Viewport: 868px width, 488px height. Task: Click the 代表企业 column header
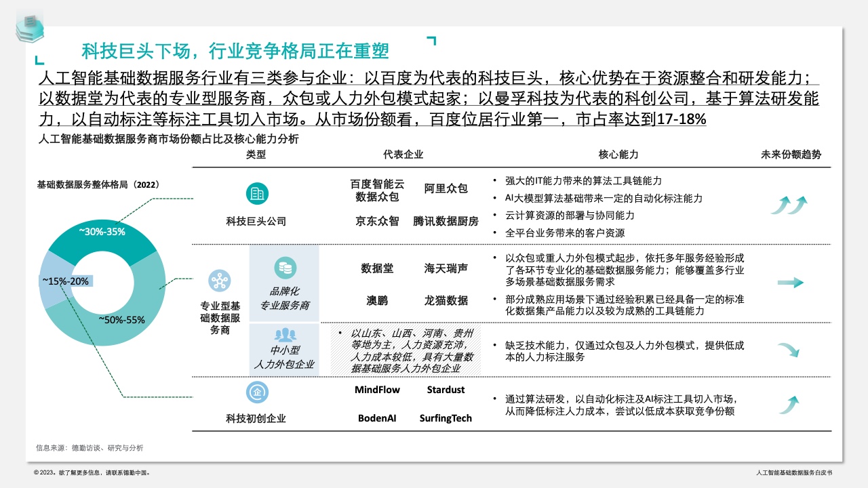click(x=403, y=155)
